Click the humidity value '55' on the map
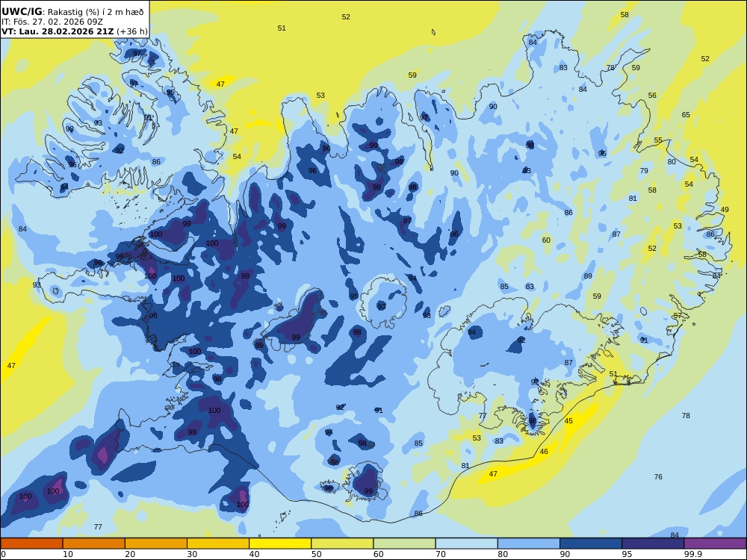This screenshot has height=560, width=747. click(658, 140)
